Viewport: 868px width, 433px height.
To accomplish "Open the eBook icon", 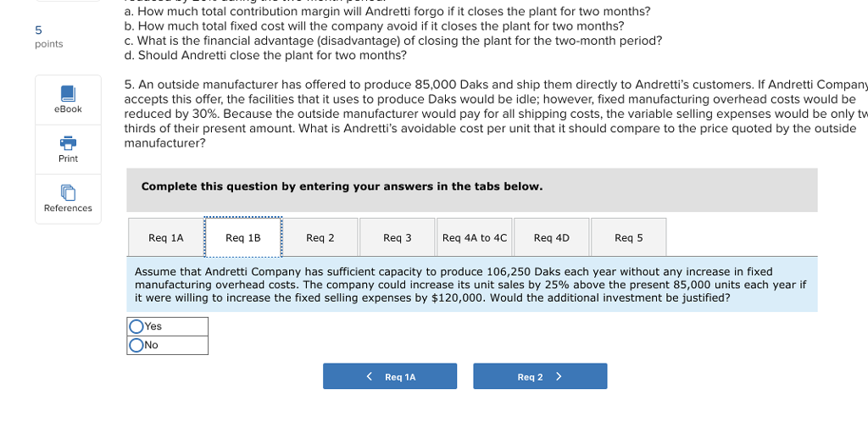I will (68, 93).
